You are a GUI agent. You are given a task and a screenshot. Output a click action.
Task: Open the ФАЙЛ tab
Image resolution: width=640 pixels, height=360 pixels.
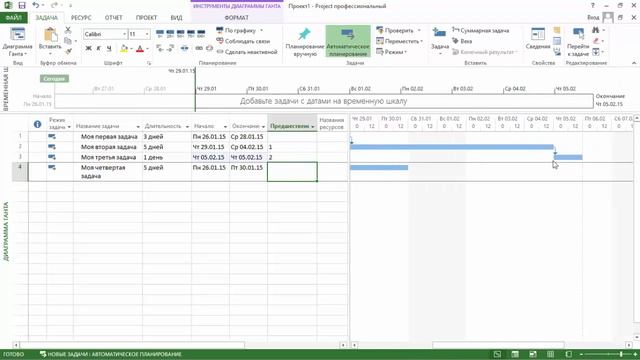tap(13, 18)
